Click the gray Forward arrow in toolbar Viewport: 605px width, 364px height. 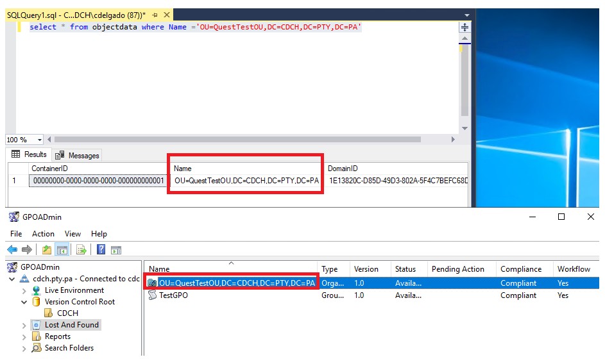[26, 250]
